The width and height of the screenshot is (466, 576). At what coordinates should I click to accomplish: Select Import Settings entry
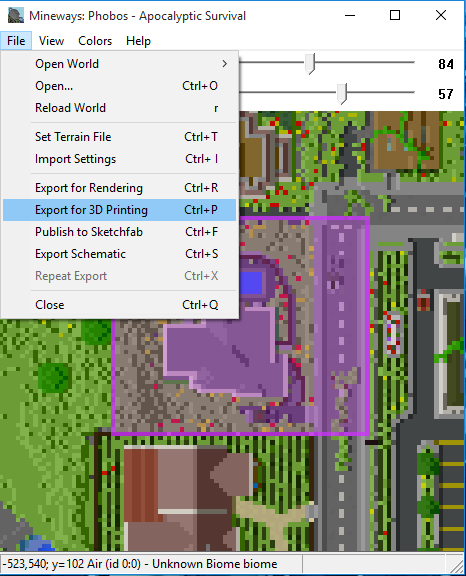tap(119, 159)
